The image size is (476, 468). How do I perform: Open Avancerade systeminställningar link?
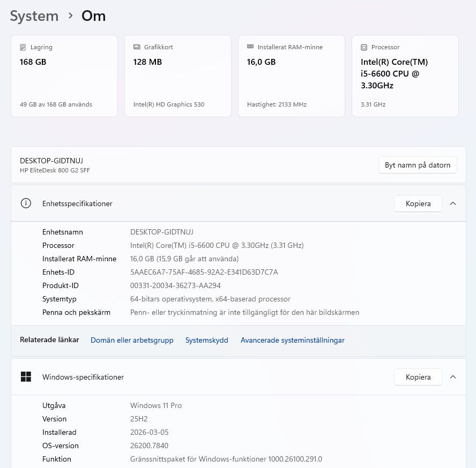[292, 340]
